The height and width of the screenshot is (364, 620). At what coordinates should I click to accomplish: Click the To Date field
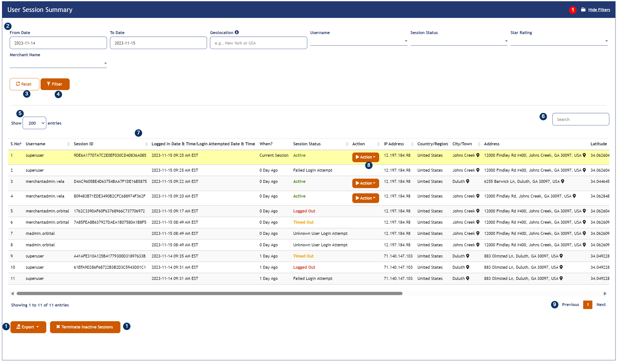(158, 43)
